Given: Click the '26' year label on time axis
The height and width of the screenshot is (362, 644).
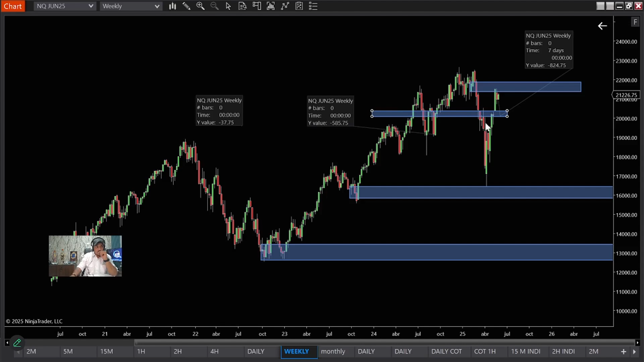Looking at the screenshot, I should point(552,334).
